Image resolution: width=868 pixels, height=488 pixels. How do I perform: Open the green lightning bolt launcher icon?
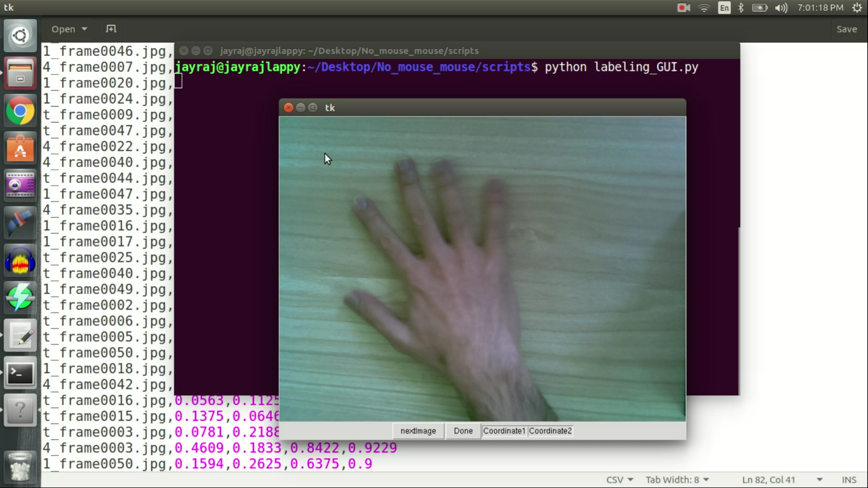tap(20, 299)
